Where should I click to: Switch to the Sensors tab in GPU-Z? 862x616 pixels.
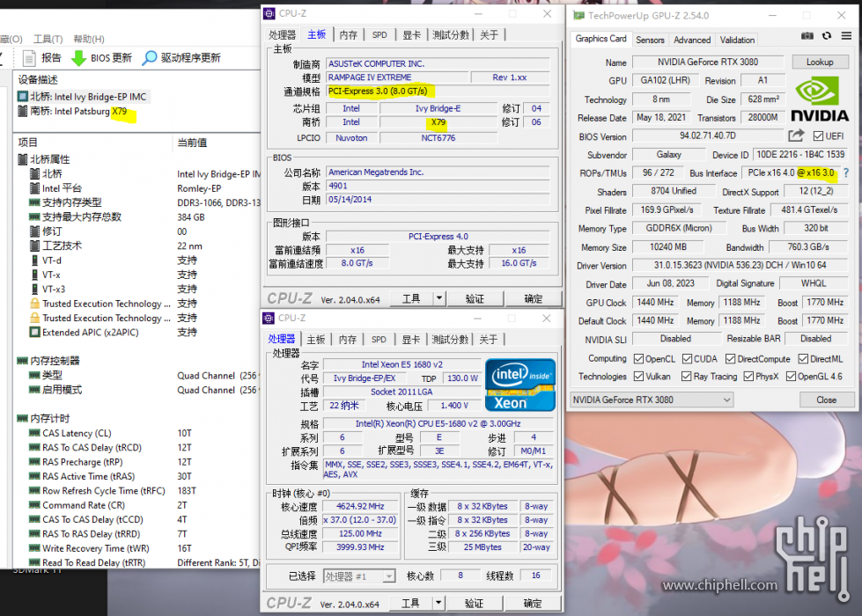(x=650, y=40)
